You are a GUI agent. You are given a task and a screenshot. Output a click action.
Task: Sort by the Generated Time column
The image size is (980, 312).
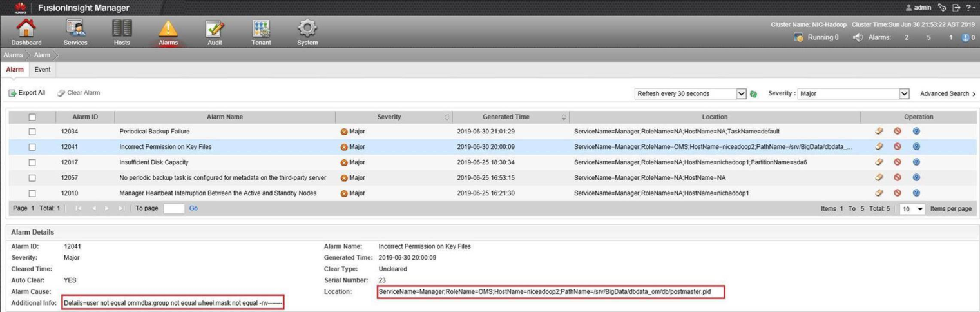click(x=512, y=117)
